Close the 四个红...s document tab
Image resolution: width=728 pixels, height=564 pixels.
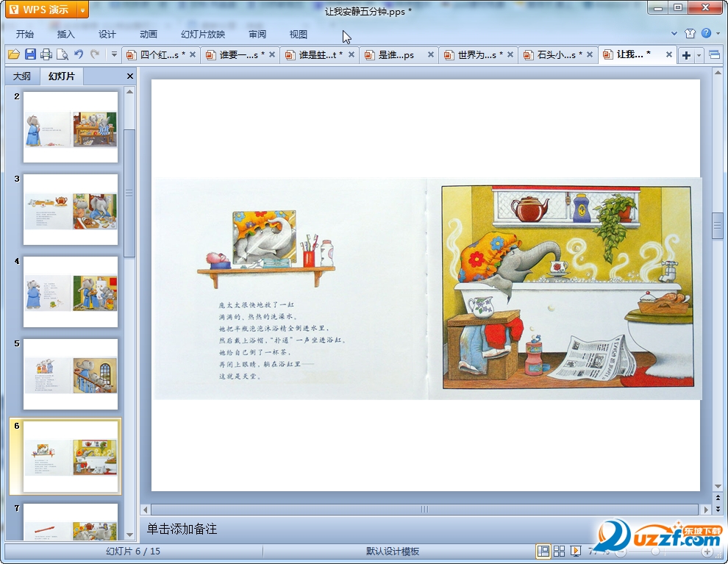[x=193, y=54]
